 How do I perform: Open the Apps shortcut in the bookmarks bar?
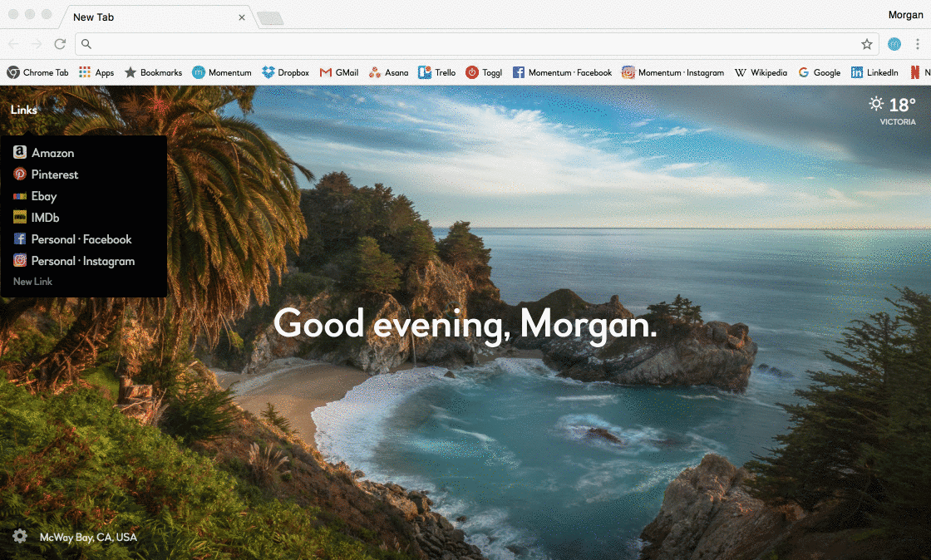96,72
